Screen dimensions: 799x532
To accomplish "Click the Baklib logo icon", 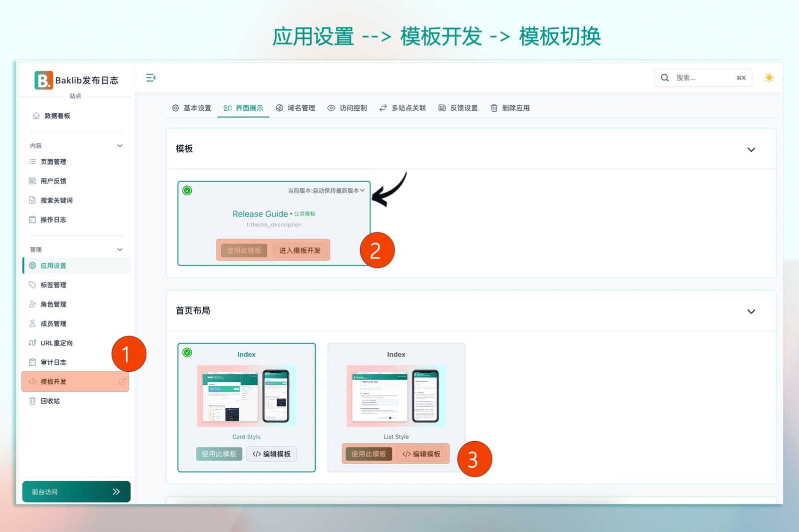I will 43,80.
